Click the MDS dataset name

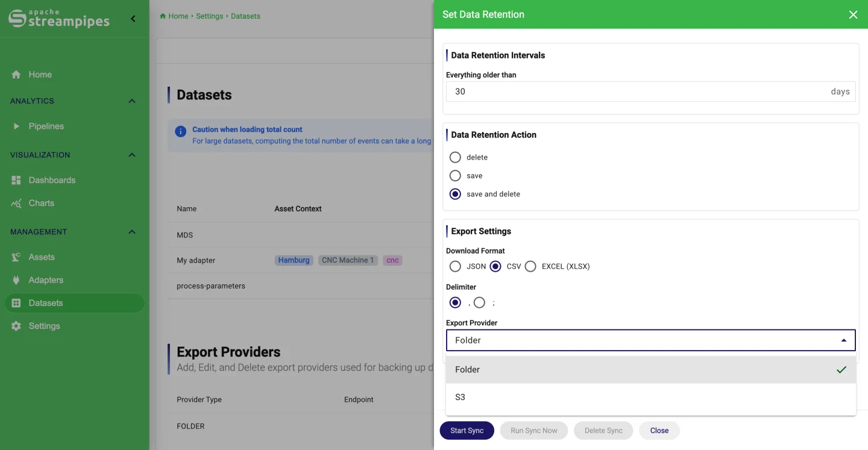click(x=184, y=235)
